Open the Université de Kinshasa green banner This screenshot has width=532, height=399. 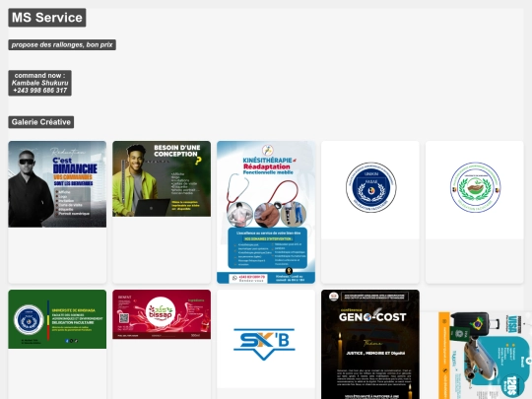57,319
